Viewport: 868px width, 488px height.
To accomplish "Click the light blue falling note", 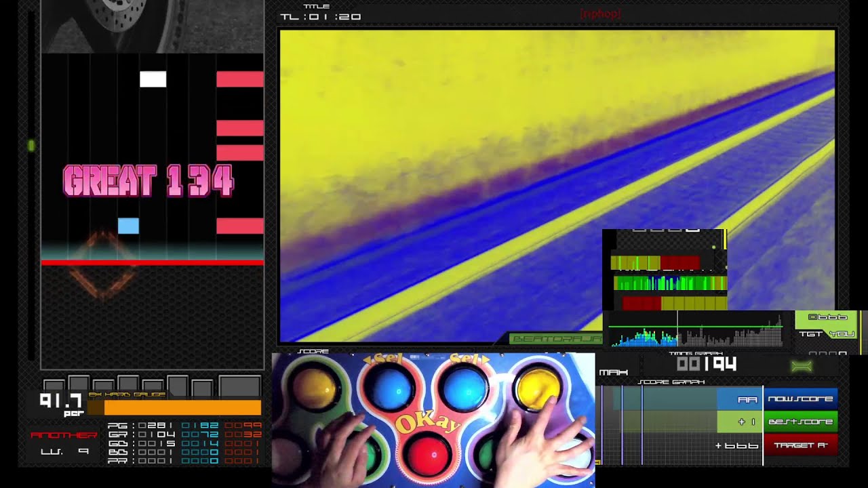I will pyautogui.click(x=128, y=226).
